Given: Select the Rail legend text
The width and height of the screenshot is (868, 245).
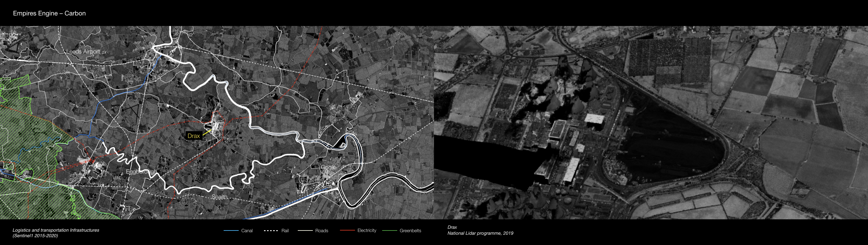Looking at the screenshot, I should click(285, 231).
